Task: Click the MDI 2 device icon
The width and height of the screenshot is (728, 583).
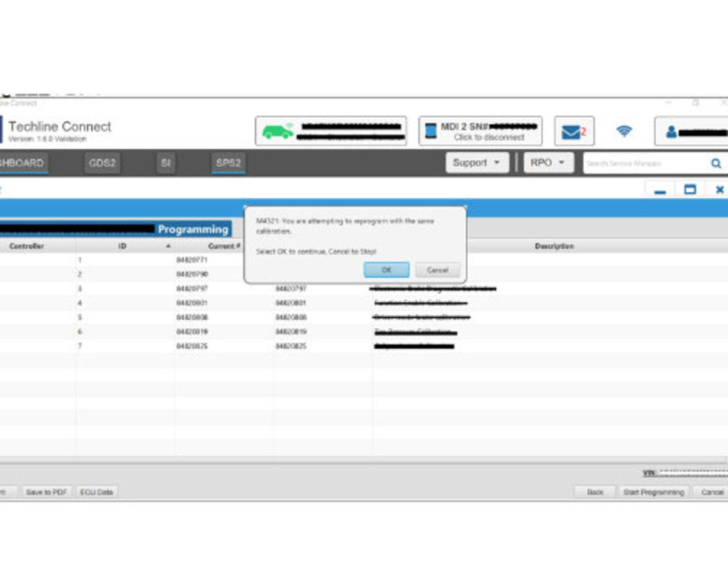Action: click(x=430, y=131)
